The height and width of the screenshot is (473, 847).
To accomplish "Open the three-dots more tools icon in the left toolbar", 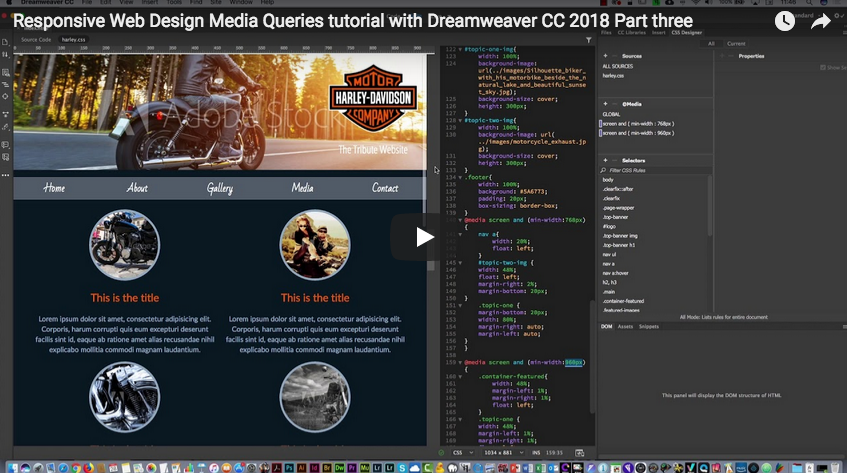I will (x=6, y=174).
